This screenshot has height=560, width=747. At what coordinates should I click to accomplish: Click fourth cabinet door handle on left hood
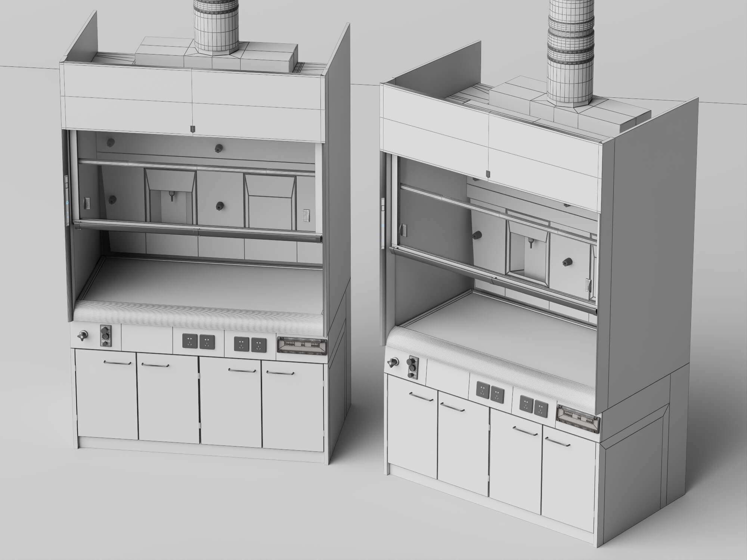(x=280, y=373)
